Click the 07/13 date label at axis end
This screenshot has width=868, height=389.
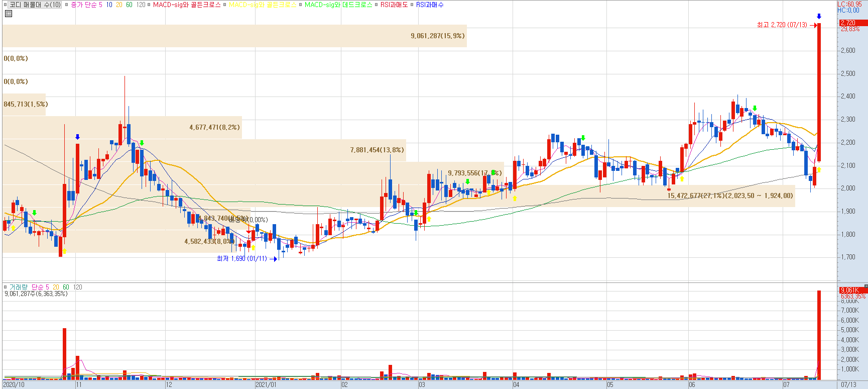tap(849, 385)
